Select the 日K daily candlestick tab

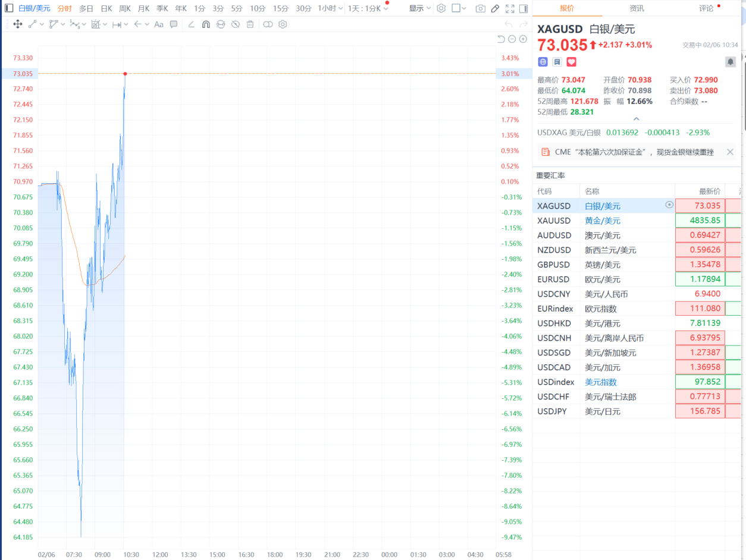click(x=106, y=8)
